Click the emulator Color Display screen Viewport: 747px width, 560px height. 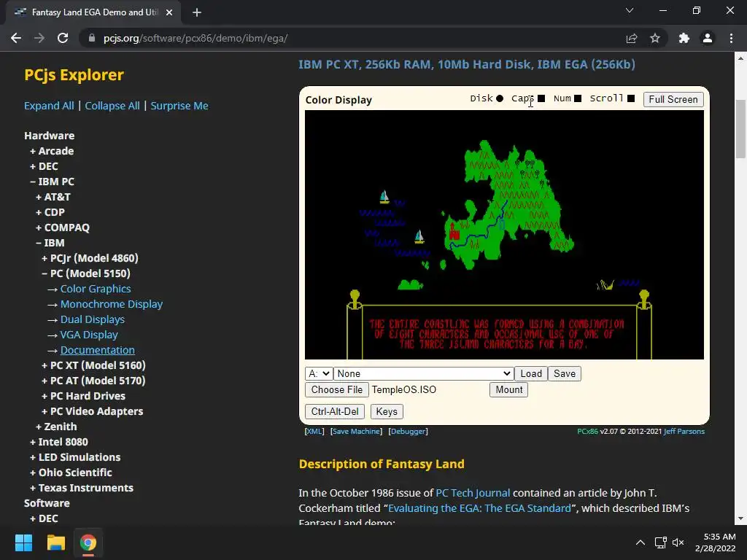504,235
